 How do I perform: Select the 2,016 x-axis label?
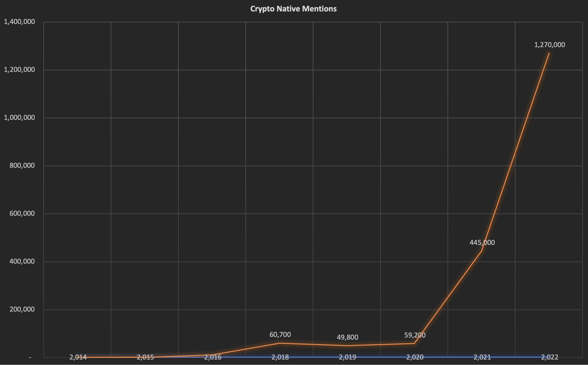[213, 357]
